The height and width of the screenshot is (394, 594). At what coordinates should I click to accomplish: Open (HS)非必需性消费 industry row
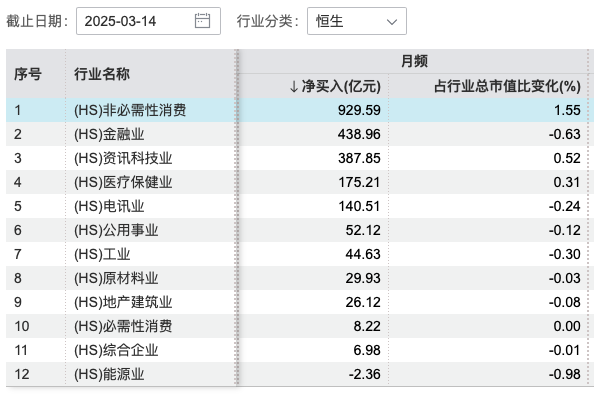[297, 110]
